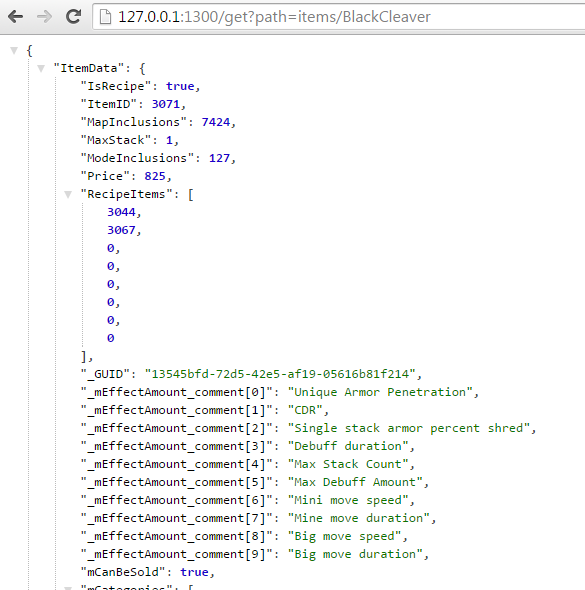Click the "Price" key
Screen dimensions: 585x590
[x=105, y=176]
